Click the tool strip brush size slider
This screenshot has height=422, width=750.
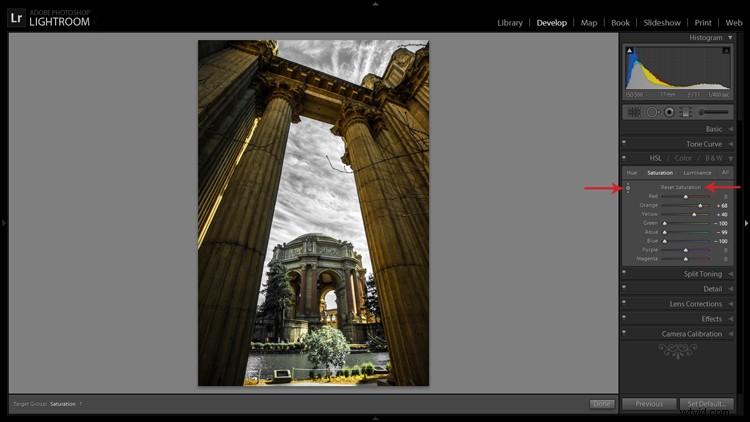coord(713,112)
